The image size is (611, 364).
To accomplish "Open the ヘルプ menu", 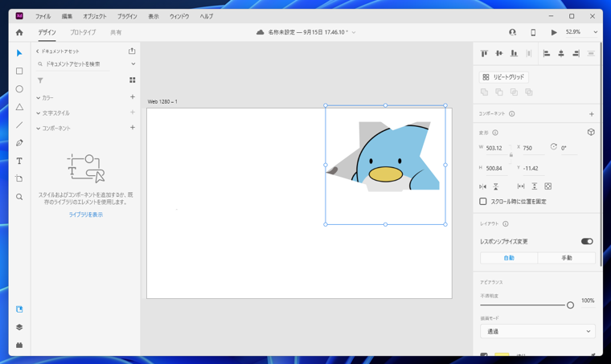I will [207, 16].
